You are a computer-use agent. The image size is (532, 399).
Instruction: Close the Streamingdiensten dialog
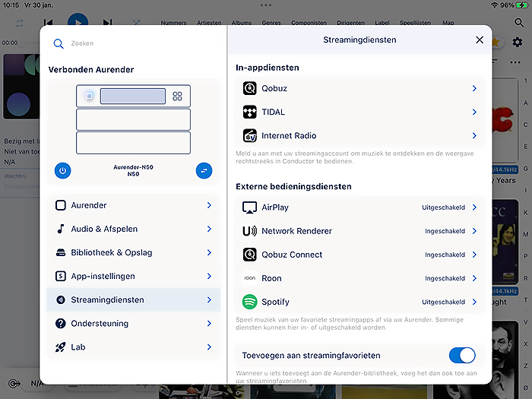480,40
